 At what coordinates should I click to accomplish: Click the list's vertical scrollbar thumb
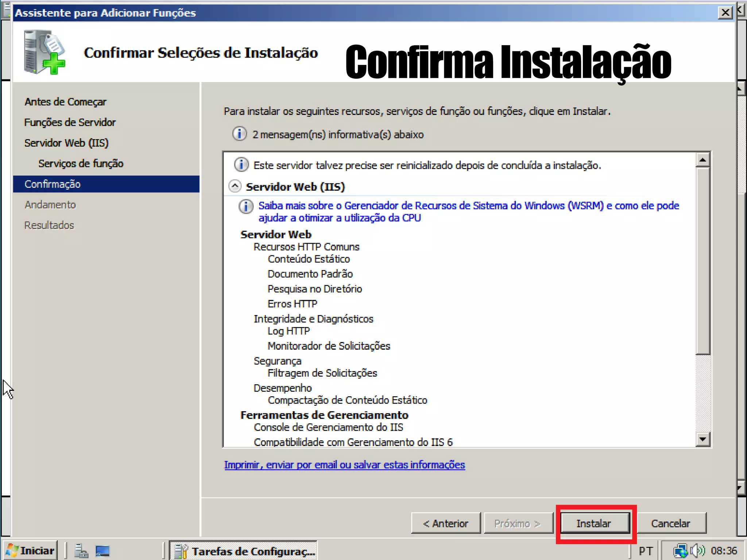pos(703,261)
